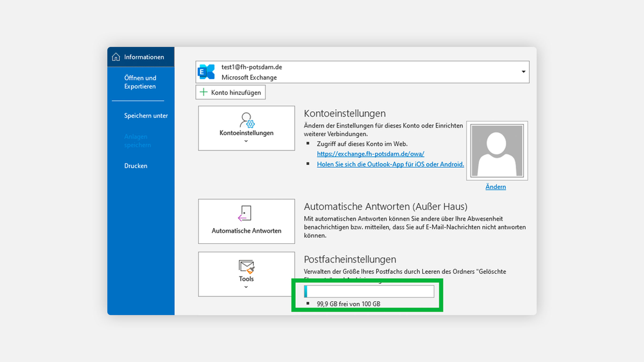Click the mailbox storage usage bar

click(369, 291)
